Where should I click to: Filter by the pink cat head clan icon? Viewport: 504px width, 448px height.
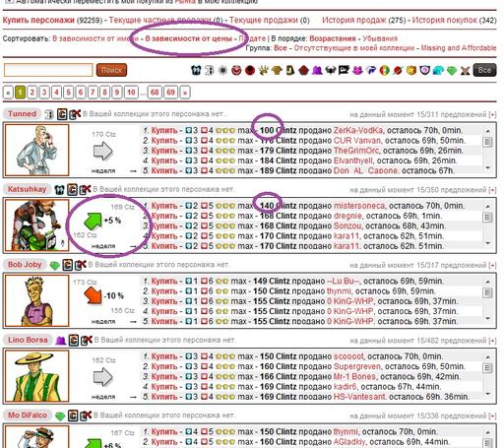click(x=357, y=70)
